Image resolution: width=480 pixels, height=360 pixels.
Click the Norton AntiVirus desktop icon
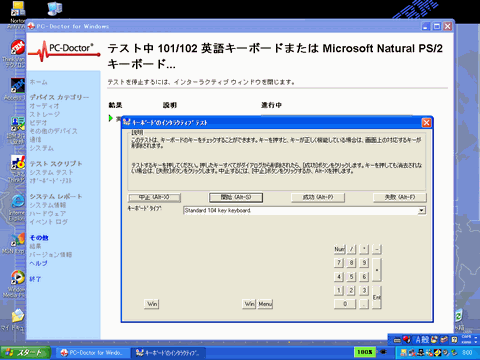point(18,9)
